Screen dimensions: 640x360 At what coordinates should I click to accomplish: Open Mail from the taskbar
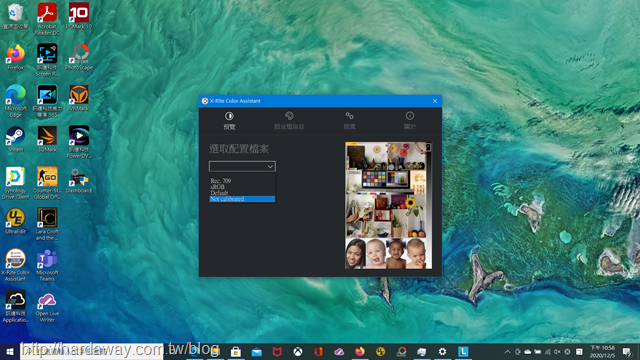(x=256, y=351)
